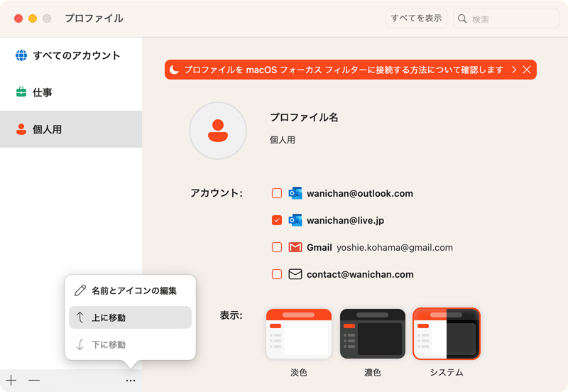This screenshot has width=568, height=392.
Task: Click the 淡色 caption label
Action: pyautogui.click(x=299, y=372)
